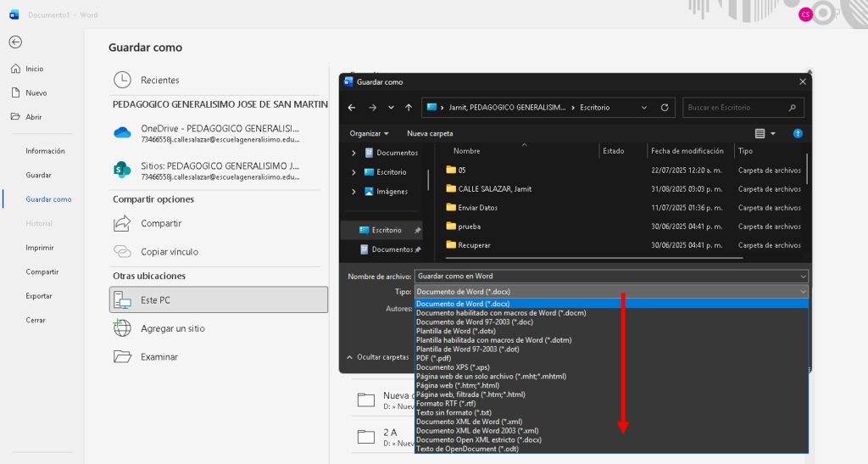
Task: Click the user account avatar CS
Action: coord(804,14)
